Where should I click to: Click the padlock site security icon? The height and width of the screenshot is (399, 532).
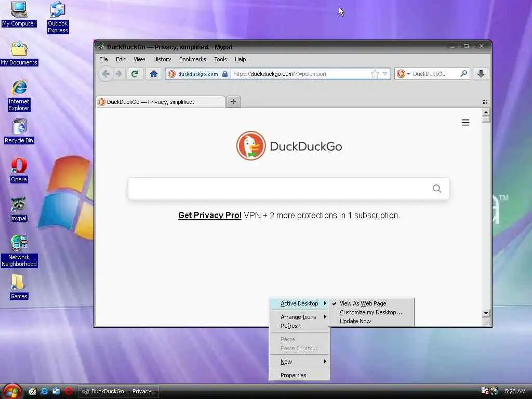pos(224,74)
